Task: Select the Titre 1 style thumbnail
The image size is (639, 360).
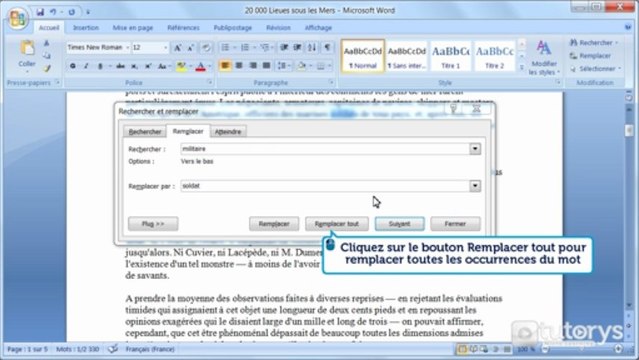Action: click(x=450, y=56)
